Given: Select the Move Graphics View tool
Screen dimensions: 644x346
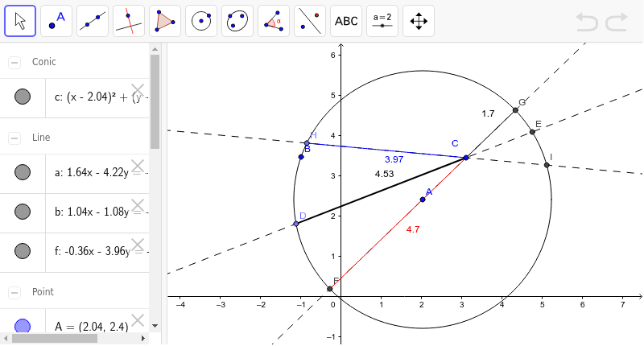Looking at the screenshot, I should click(x=419, y=21).
